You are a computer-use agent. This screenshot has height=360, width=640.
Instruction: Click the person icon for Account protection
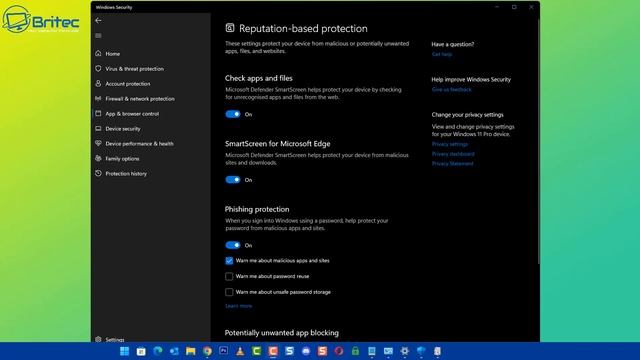(x=98, y=83)
